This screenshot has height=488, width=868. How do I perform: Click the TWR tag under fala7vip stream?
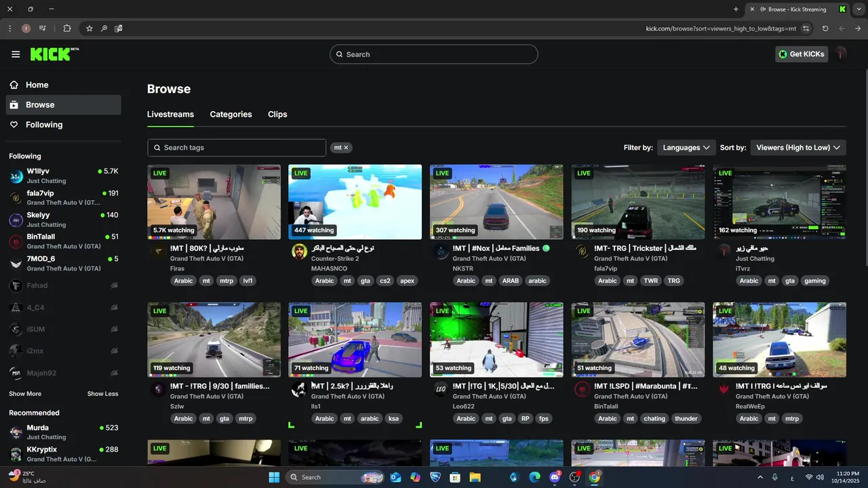point(651,281)
